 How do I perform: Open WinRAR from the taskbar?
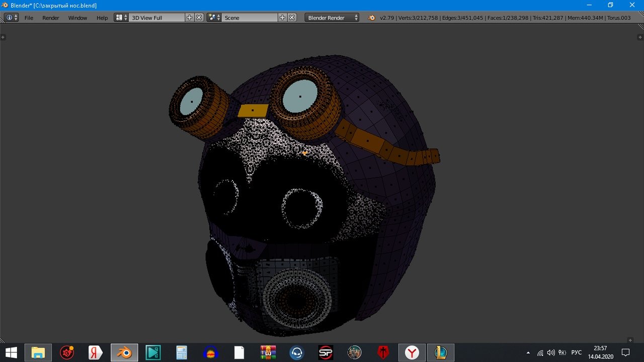268,352
